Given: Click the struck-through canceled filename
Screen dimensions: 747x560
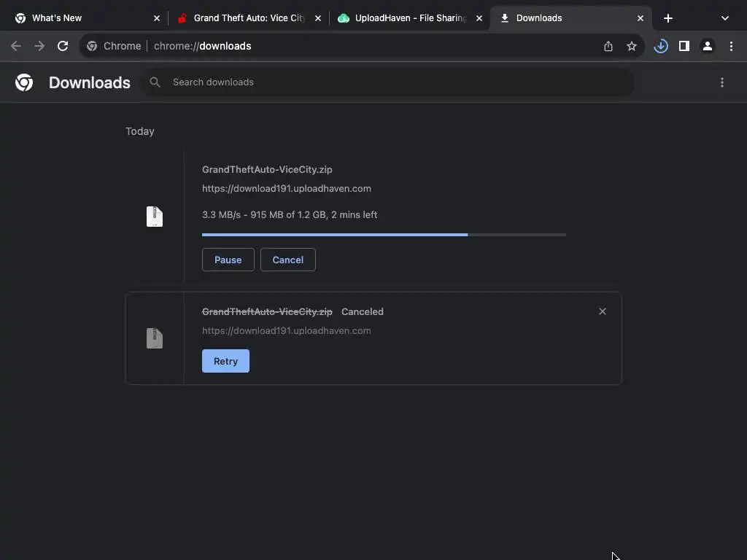Looking at the screenshot, I should tap(267, 311).
